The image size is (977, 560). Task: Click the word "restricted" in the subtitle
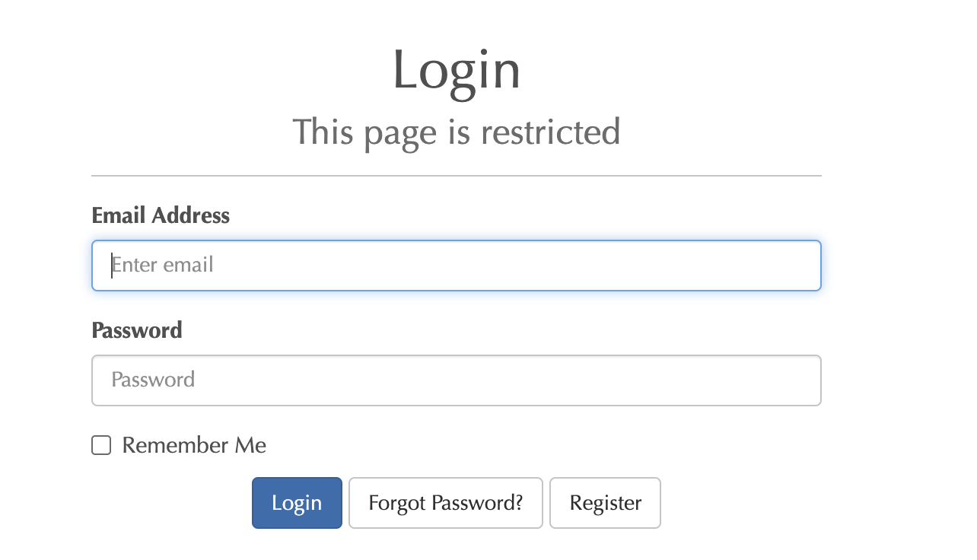click(x=550, y=132)
